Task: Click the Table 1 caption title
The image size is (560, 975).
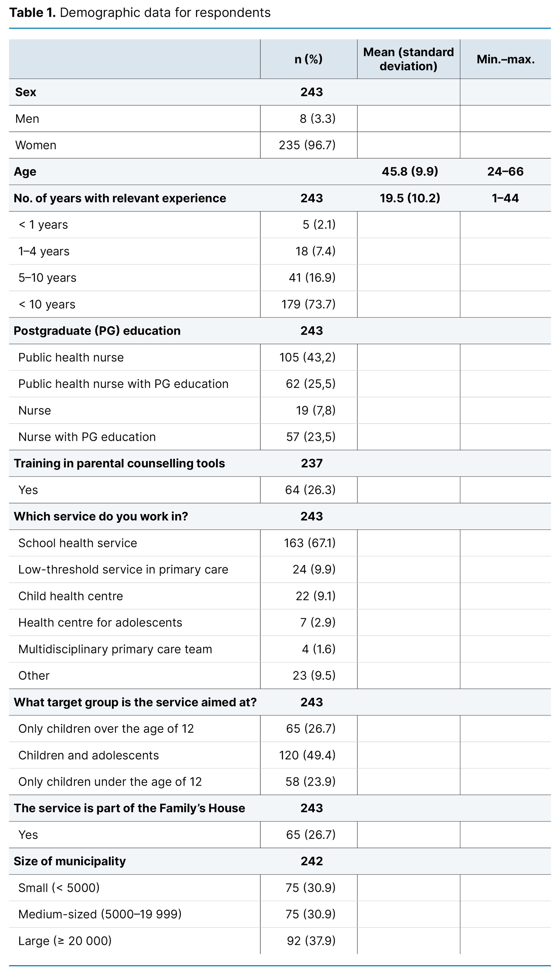Action: 140,13
